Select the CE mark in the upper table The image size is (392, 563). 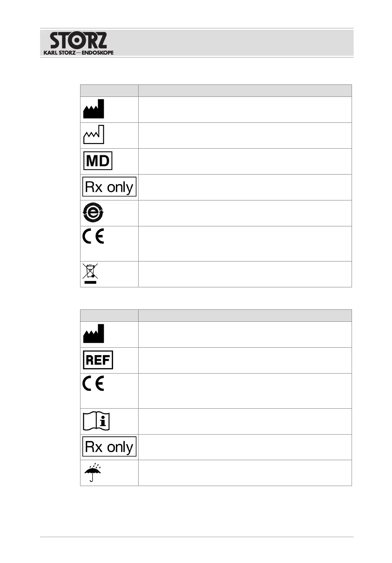point(93,237)
